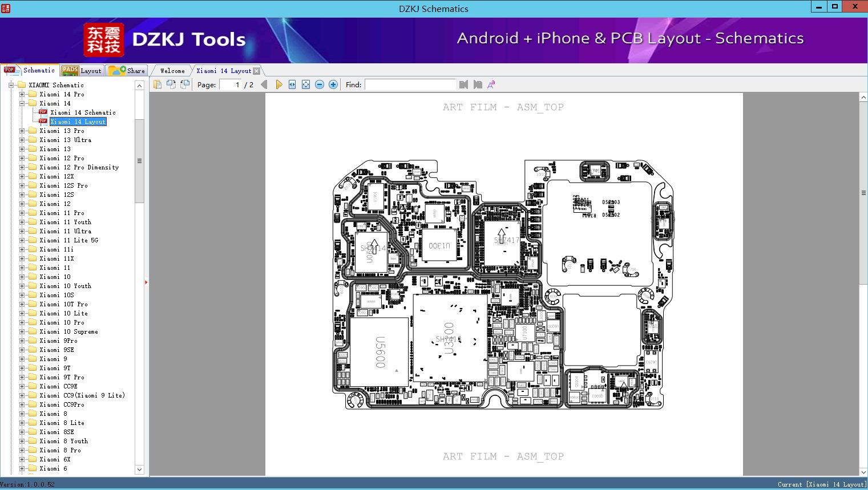Image resolution: width=868 pixels, height=490 pixels.
Task: Switch to the PADS Layout tab
Action: pyautogui.click(x=81, y=71)
